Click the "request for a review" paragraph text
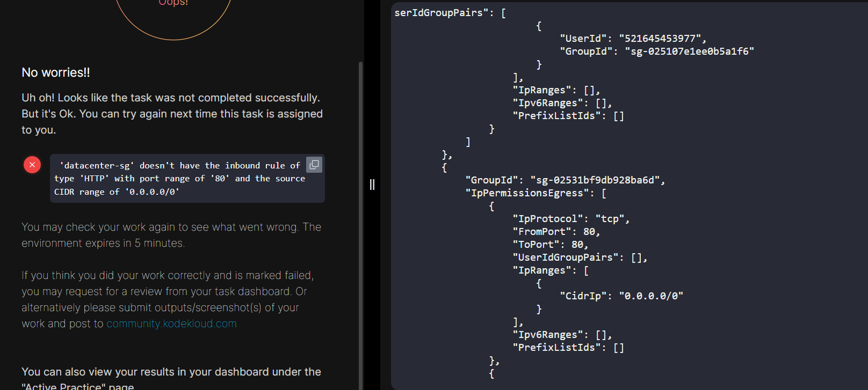 click(168, 291)
